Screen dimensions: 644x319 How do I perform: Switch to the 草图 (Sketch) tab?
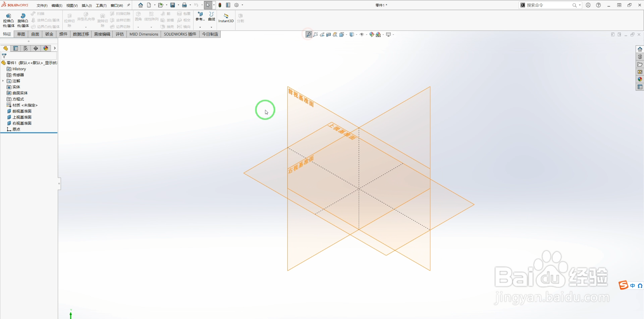(x=21, y=34)
